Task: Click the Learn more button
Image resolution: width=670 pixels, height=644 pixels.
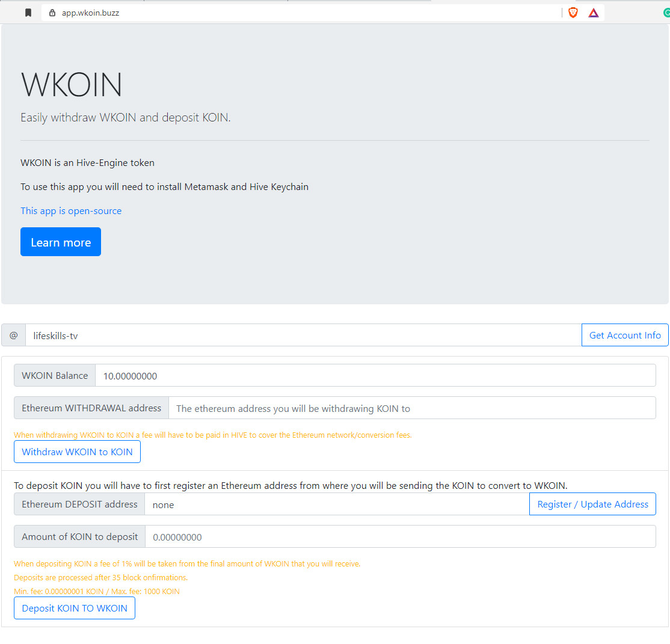Action: pyautogui.click(x=61, y=242)
